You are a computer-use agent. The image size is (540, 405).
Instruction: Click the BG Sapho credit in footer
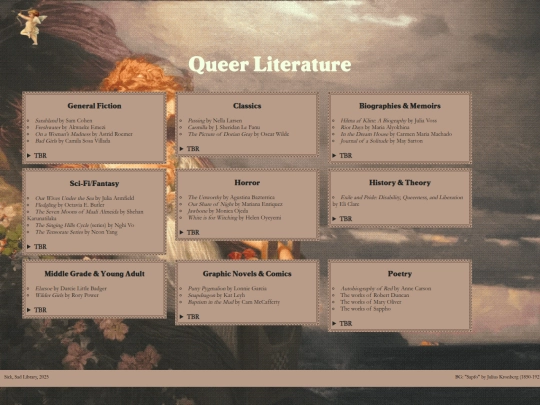(497, 377)
